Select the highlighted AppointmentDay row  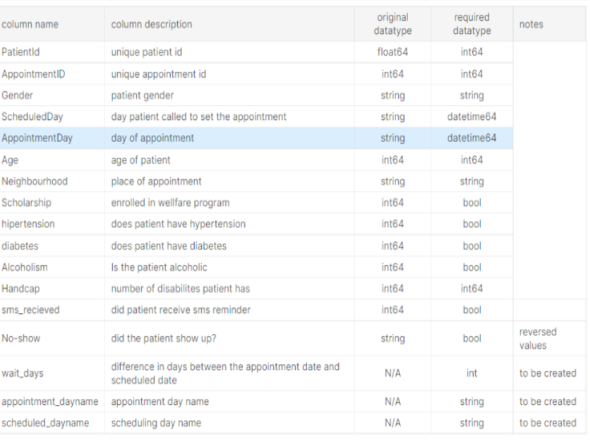256,138
